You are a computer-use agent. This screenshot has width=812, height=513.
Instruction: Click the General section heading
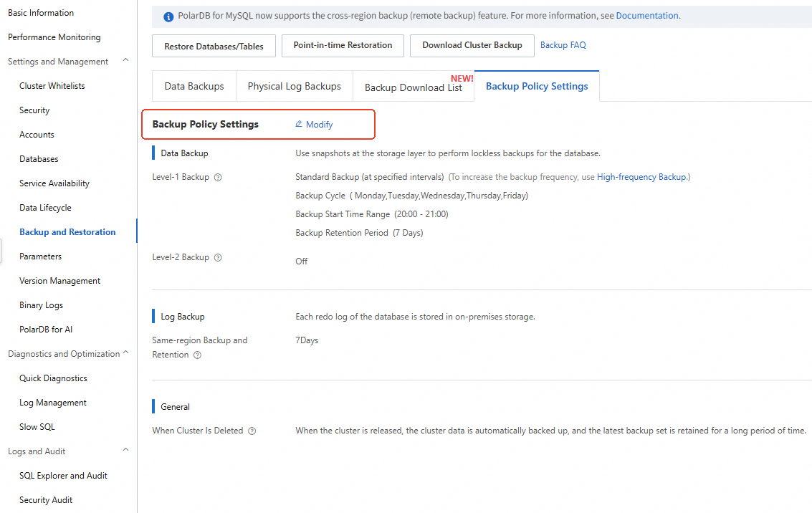click(175, 407)
